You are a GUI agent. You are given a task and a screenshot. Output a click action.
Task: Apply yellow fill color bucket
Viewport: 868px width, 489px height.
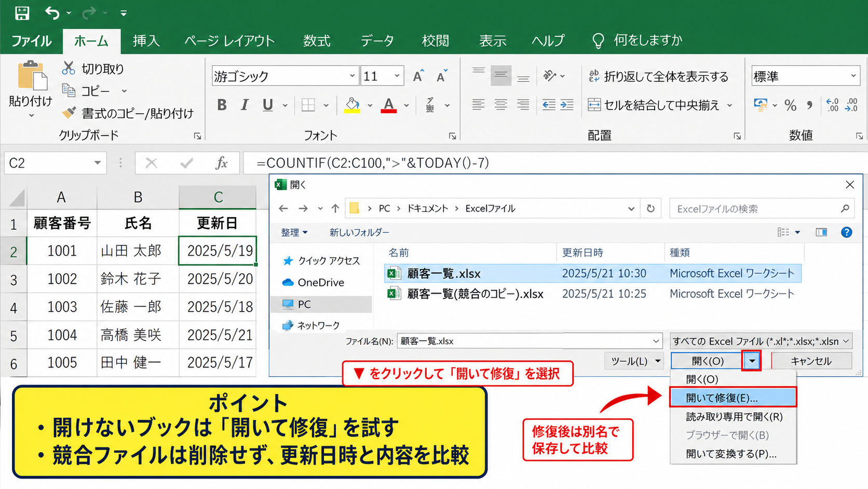[x=352, y=105]
